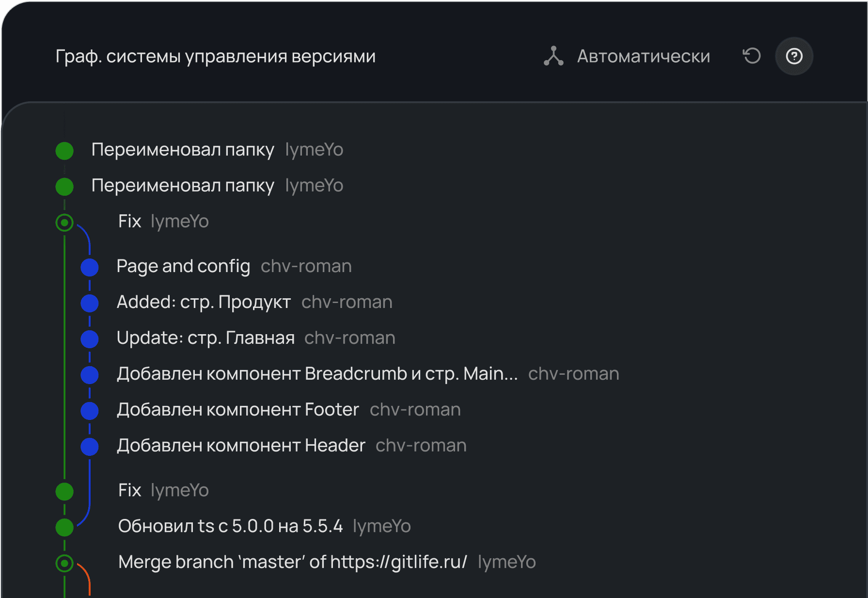Open the Добавлен компонент Breadcrumb commit
The height and width of the screenshot is (598, 868).
(317, 374)
